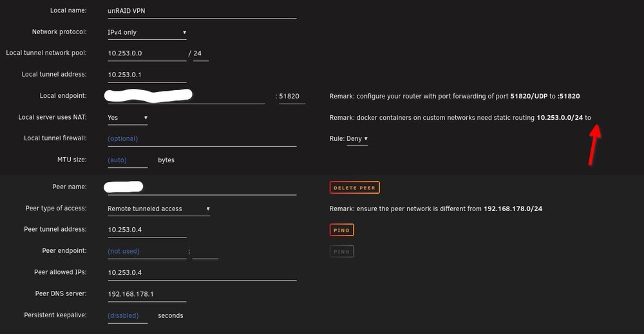Image resolution: width=644 pixels, height=334 pixels.
Task: Click the MTU size (auto) field
Action: 128,160
